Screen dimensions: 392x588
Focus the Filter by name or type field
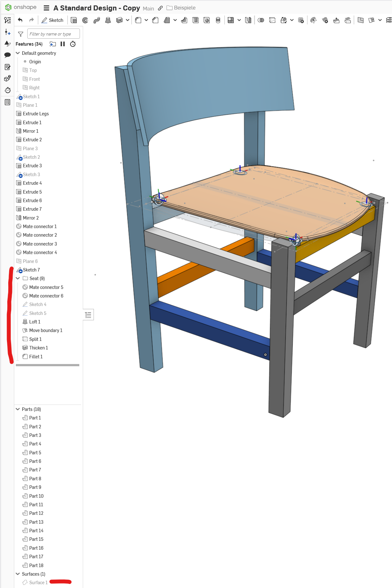coord(53,34)
